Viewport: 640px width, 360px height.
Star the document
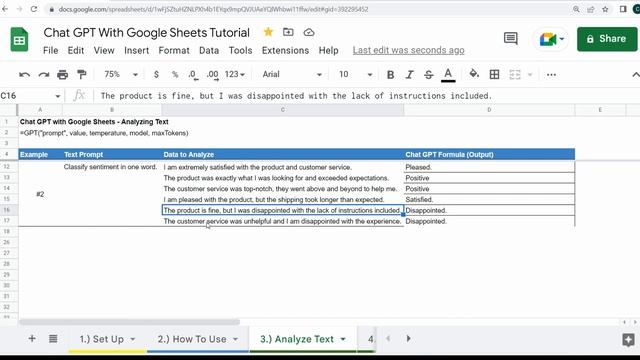coord(268,32)
